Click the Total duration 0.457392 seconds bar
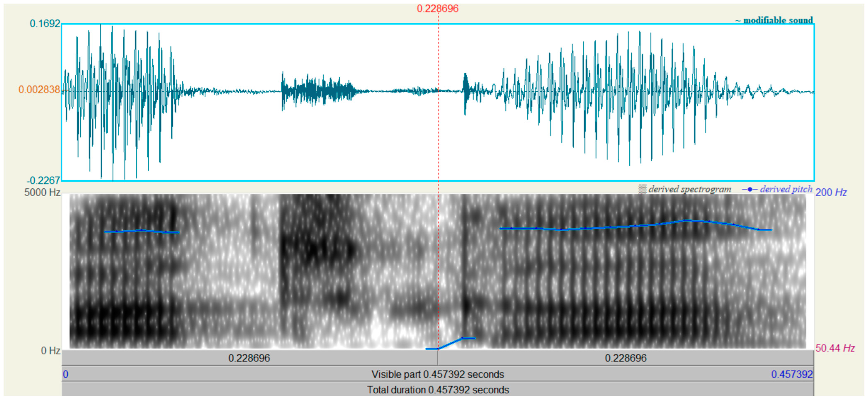 pyautogui.click(x=437, y=390)
